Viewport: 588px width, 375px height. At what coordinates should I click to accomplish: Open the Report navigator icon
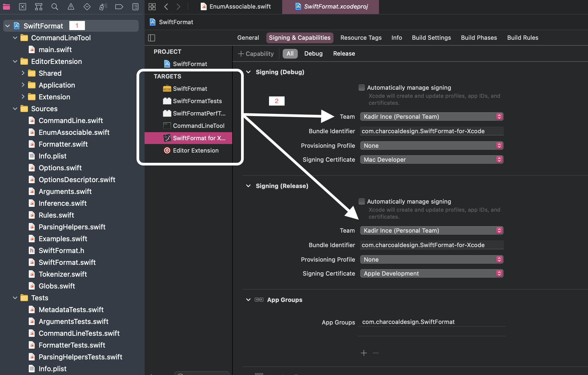click(x=135, y=7)
